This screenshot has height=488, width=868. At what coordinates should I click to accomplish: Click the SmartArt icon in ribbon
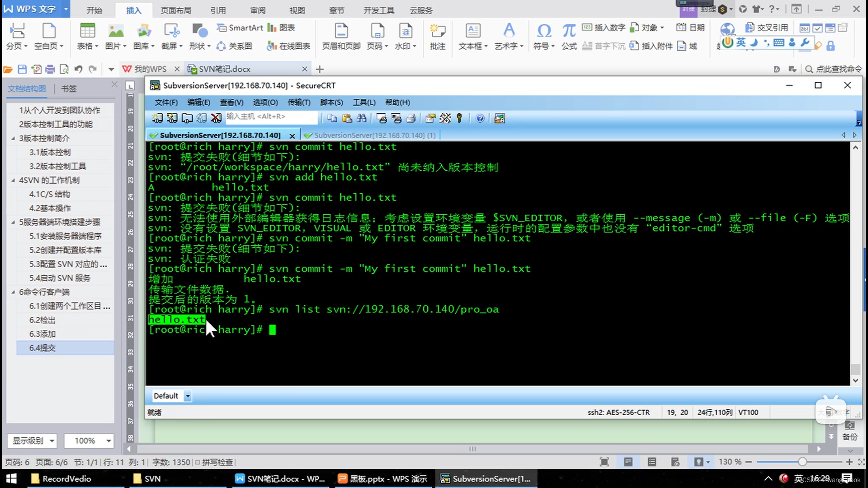tap(222, 28)
